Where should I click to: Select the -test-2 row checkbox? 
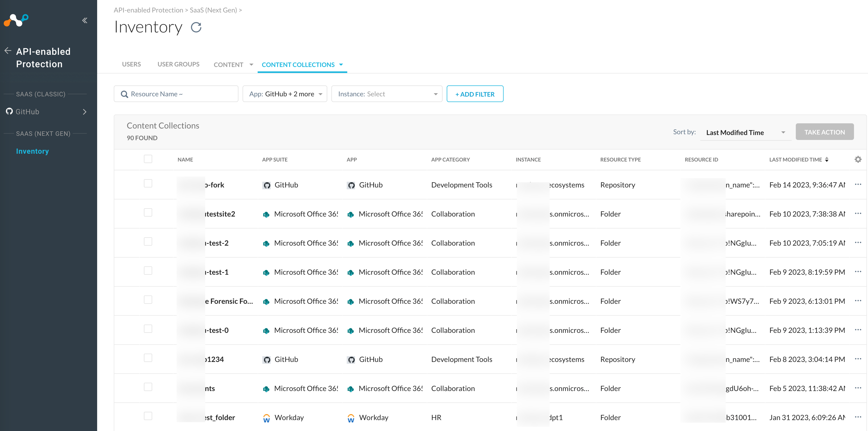(148, 241)
